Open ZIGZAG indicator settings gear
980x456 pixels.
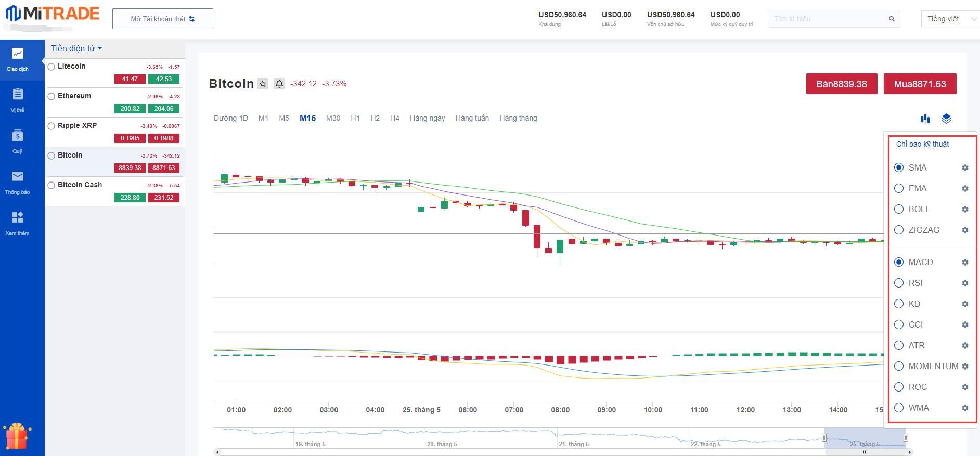[965, 230]
